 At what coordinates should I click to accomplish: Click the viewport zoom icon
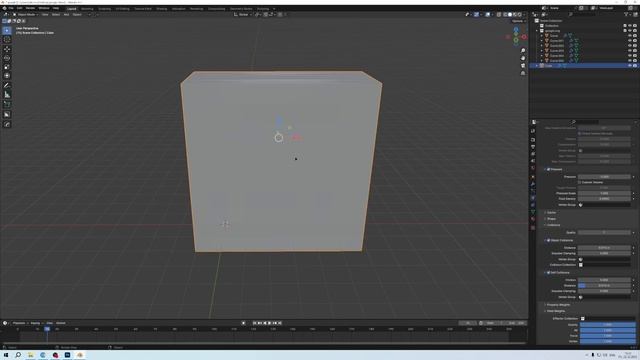tap(523, 51)
